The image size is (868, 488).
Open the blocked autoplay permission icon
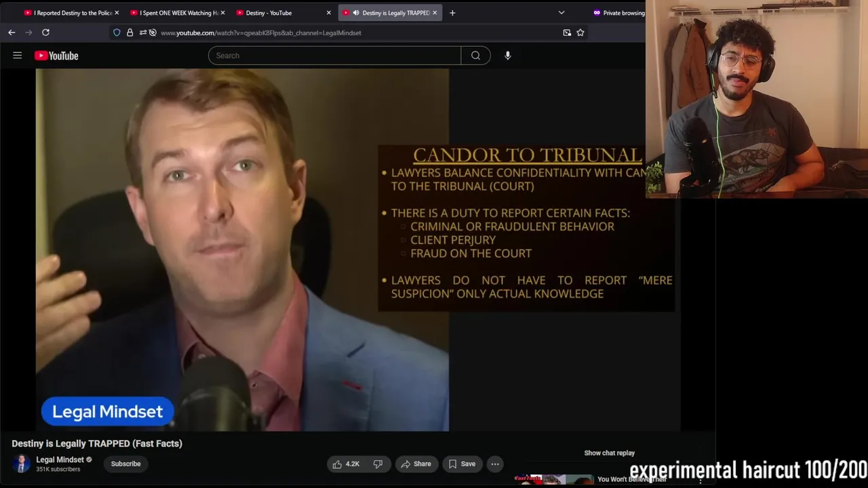tap(153, 33)
